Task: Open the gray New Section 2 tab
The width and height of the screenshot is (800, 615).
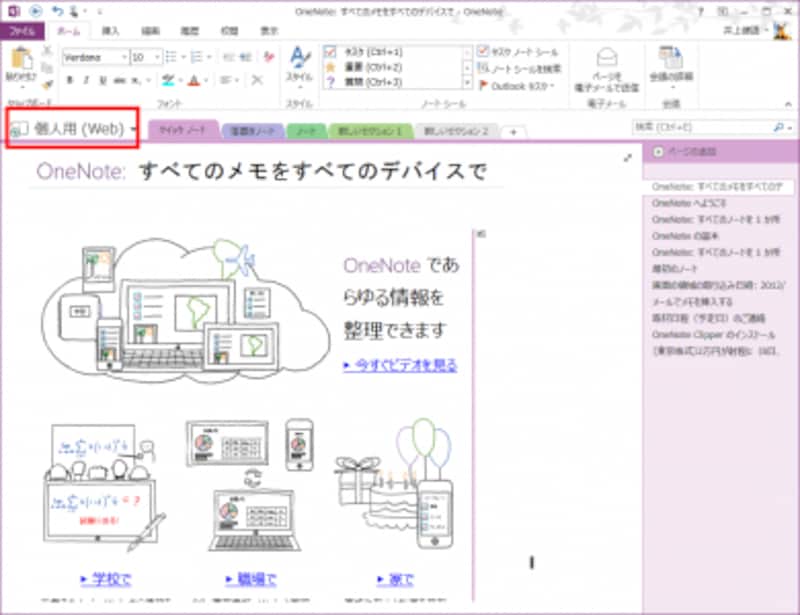Action: 456,131
